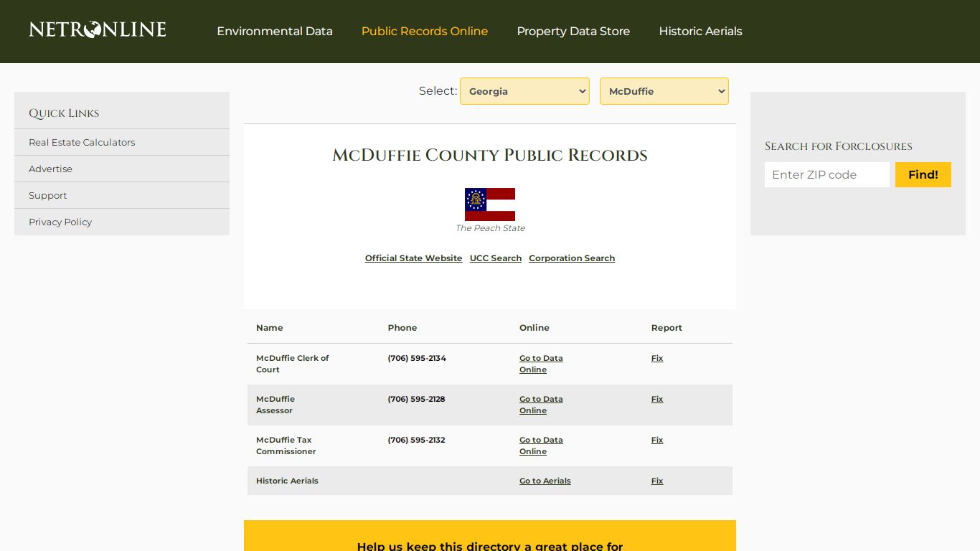Expand the Georgia state dropdown
Viewport: 980px width, 551px height.
(x=524, y=91)
